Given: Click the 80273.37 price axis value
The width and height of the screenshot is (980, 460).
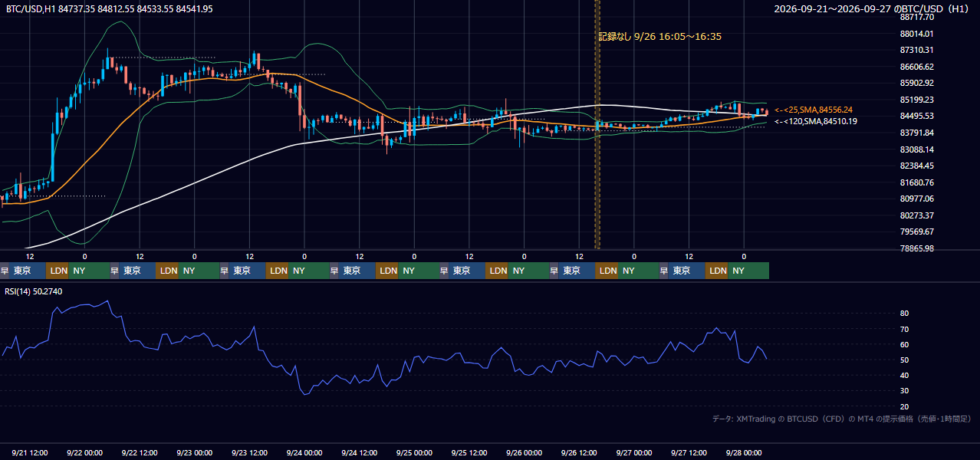Looking at the screenshot, I should pos(916,215).
